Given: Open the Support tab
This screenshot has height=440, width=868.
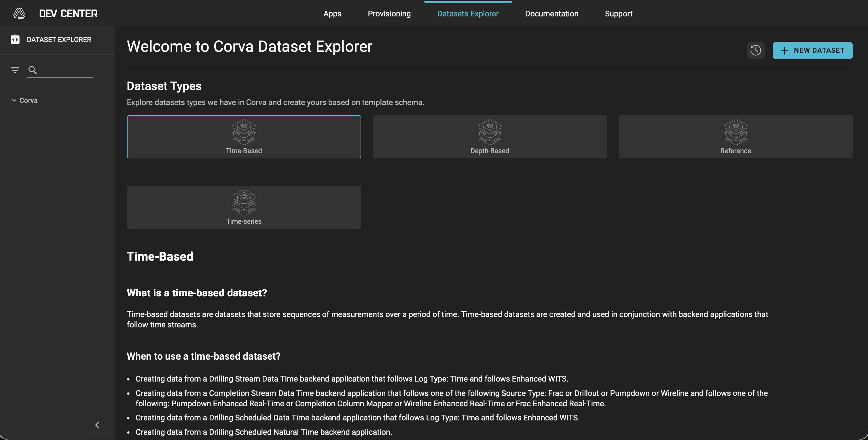Looking at the screenshot, I should coord(619,14).
